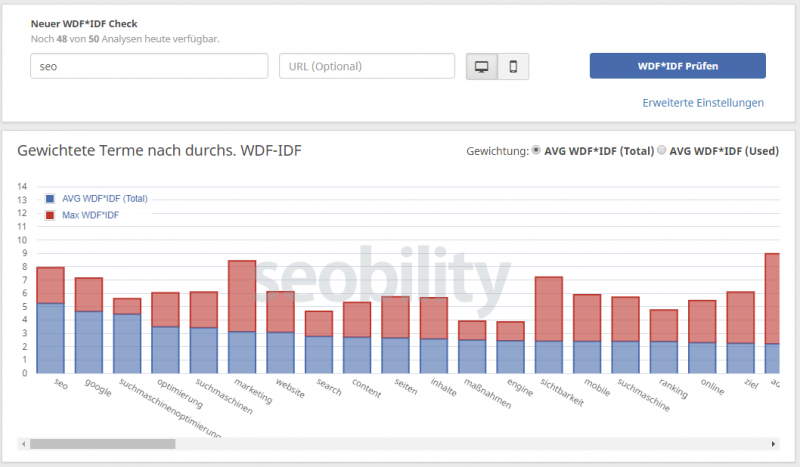The image size is (800, 467).
Task: Click the red bar segment for online
Action: (x=702, y=322)
